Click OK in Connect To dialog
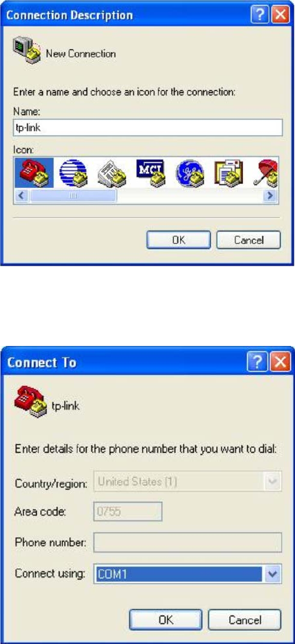This screenshot has width=295, height=644. (166, 619)
